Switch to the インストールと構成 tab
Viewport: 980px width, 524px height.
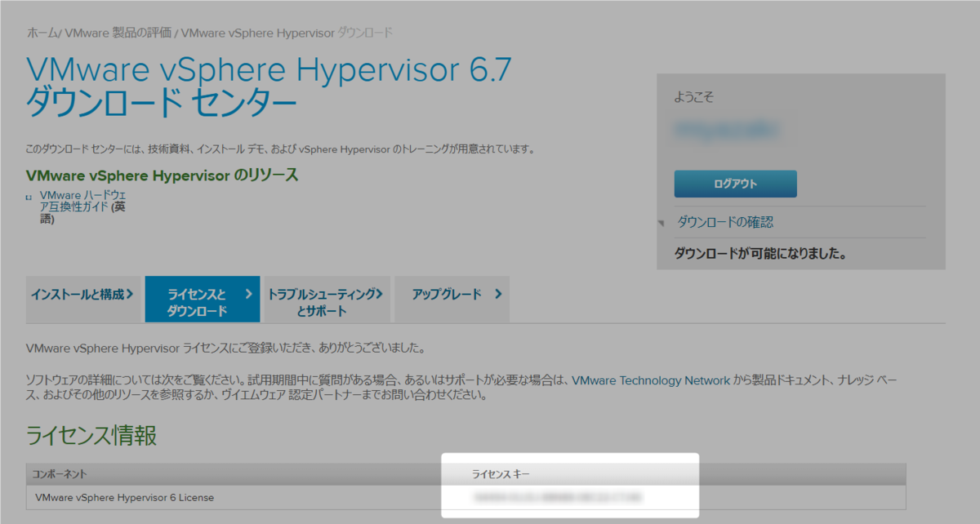click(83, 300)
